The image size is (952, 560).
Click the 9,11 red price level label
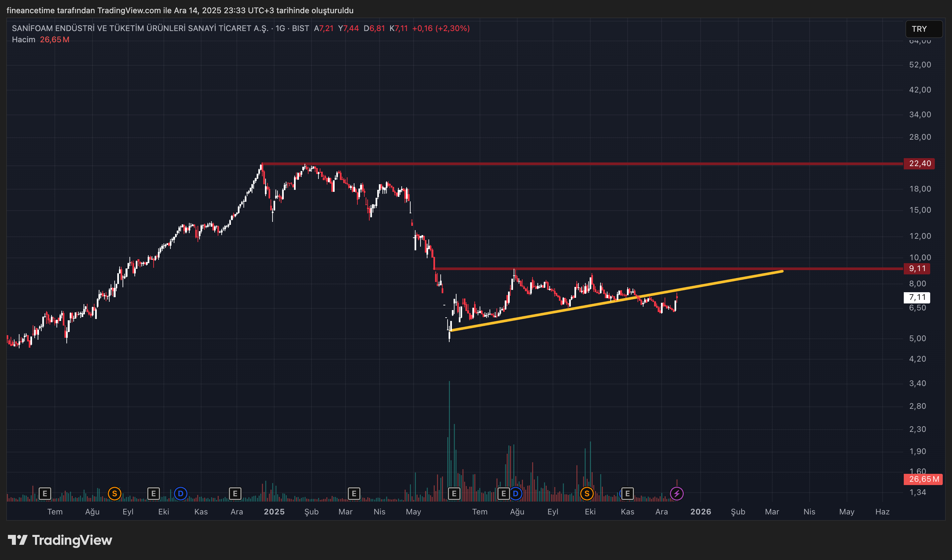917,268
